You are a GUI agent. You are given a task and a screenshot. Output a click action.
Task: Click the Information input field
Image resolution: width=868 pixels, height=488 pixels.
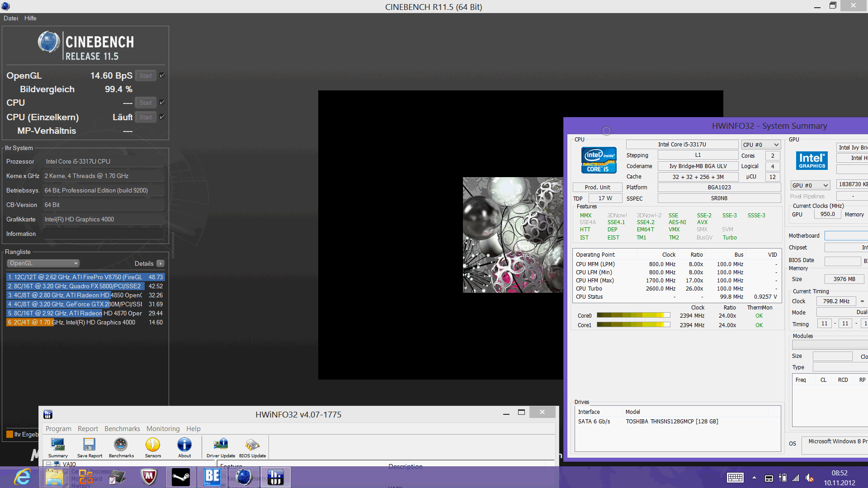(103, 234)
